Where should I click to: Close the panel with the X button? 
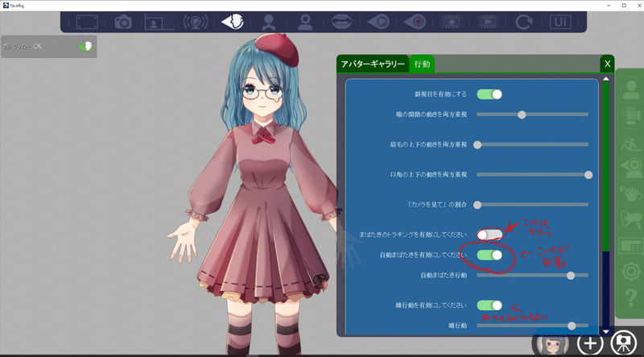coord(608,64)
